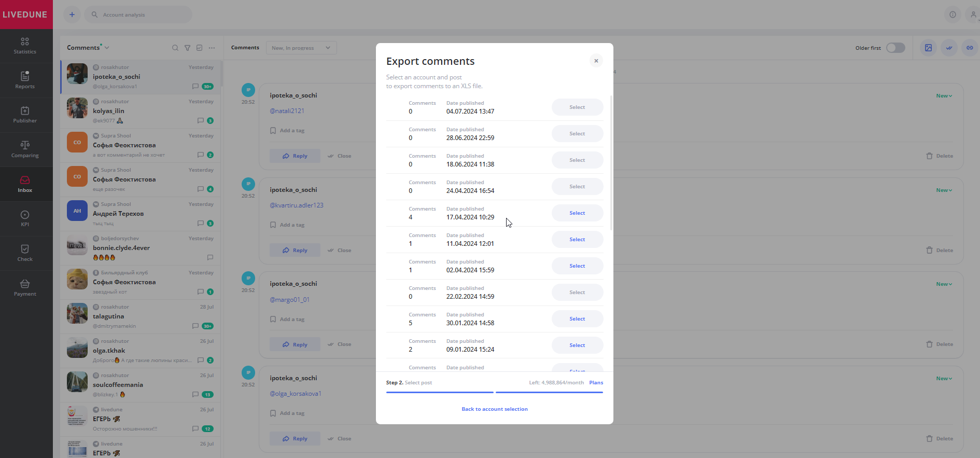The image size is (980, 458).
Task: Open the Statistics section in sidebar
Action: (x=25, y=46)
